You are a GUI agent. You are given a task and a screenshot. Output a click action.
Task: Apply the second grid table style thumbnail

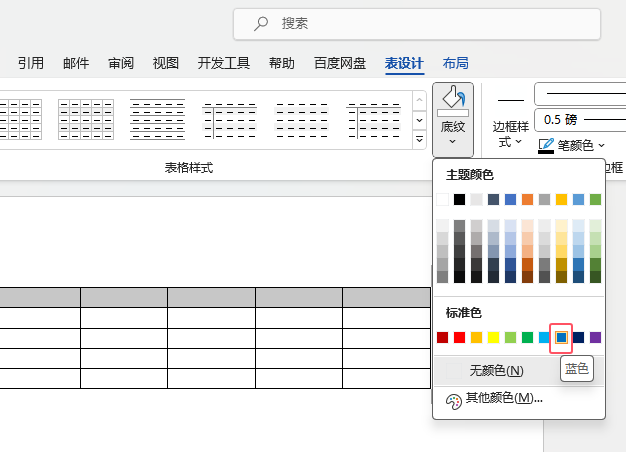[86, 119]
